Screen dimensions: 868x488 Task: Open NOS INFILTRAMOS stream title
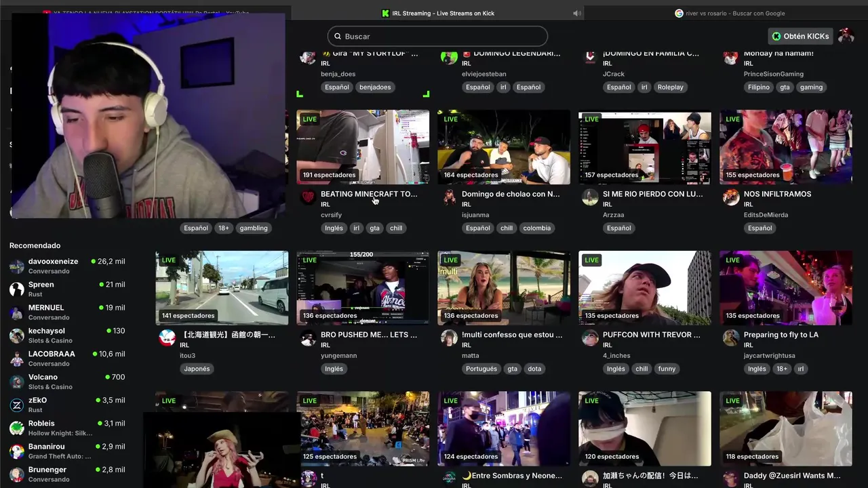pos(777,194)
